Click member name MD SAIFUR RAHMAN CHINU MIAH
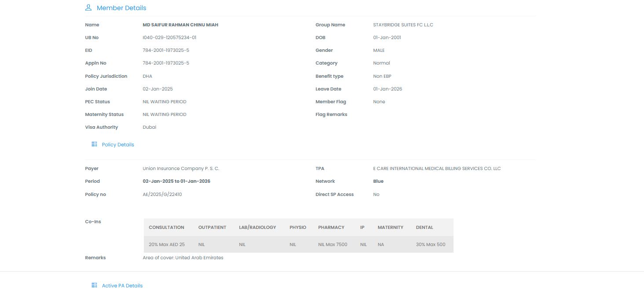This screenshot has width=644, height=290. tap(180, 25)
